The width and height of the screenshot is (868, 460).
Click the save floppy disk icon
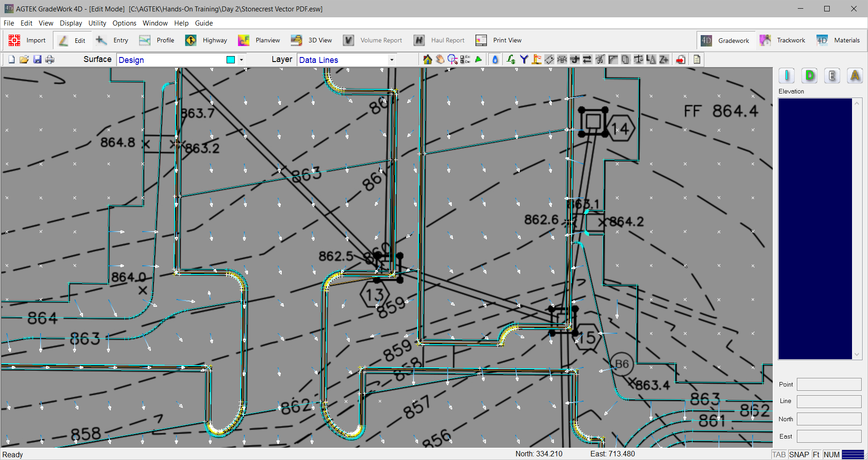click(x=37, y=60)
